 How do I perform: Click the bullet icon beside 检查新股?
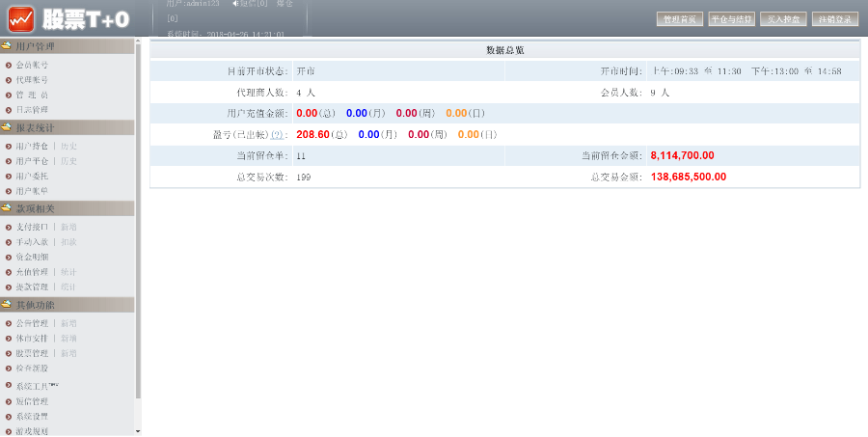coord(9,369)
